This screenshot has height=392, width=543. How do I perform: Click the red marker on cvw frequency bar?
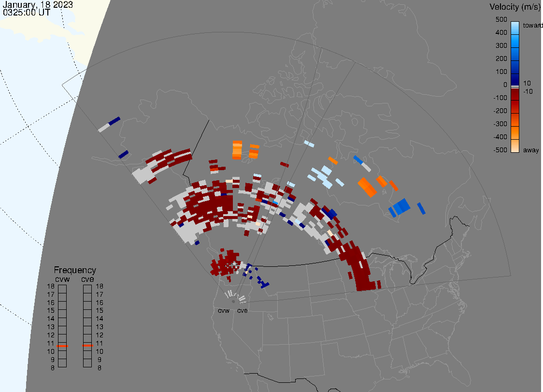pyautogui.click(x=62, y=346)
